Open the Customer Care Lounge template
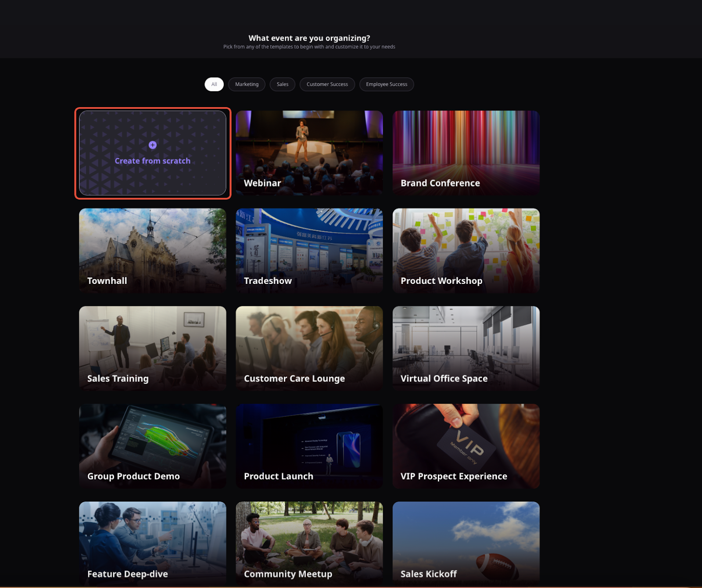702x588 pixels. pyautogui.click(x=309, y=348)
